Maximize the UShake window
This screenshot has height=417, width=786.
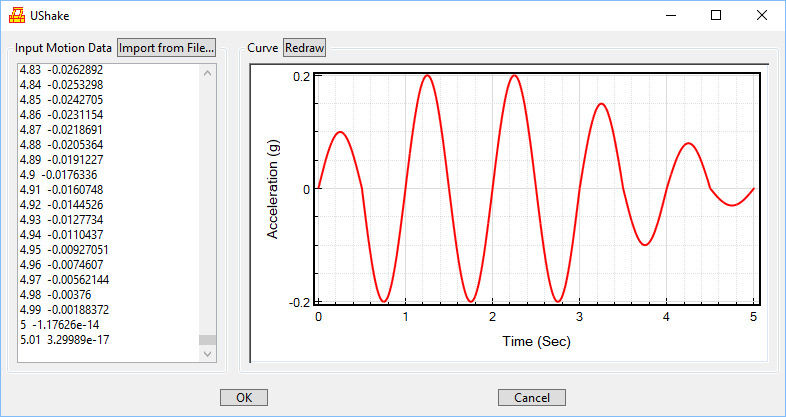(716, 16)
